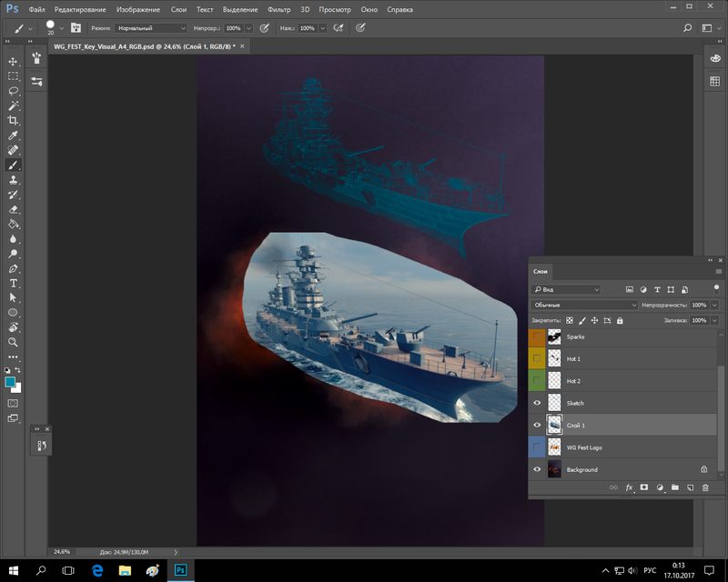Select the Pen tool

coord(13,268)
